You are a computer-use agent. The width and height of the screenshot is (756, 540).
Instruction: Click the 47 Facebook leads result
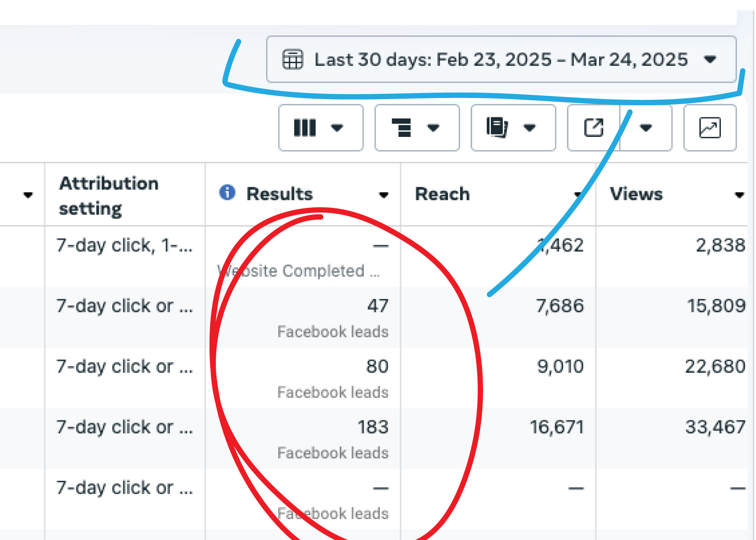377,306
